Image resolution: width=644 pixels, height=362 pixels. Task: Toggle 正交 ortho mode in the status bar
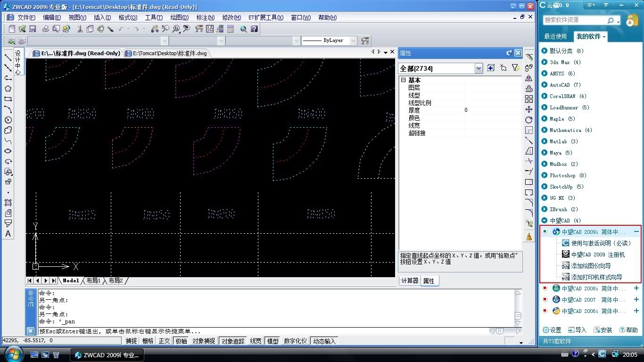point(164,341)
